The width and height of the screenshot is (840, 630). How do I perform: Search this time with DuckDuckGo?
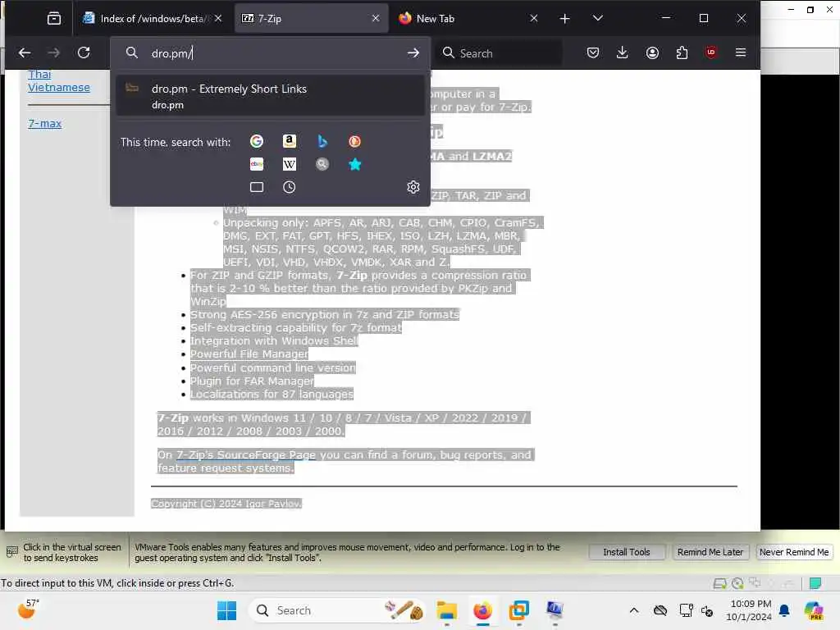[354, 141]
